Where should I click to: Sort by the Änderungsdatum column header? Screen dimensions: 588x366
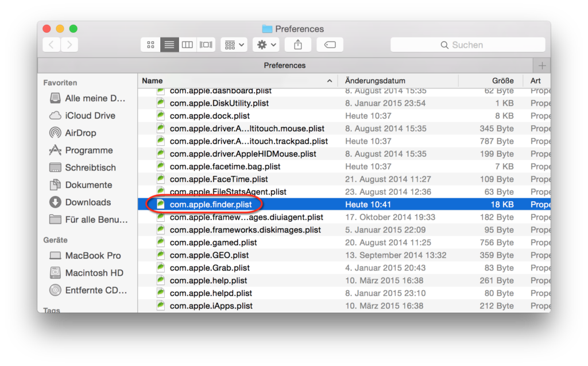coord(399,80)
